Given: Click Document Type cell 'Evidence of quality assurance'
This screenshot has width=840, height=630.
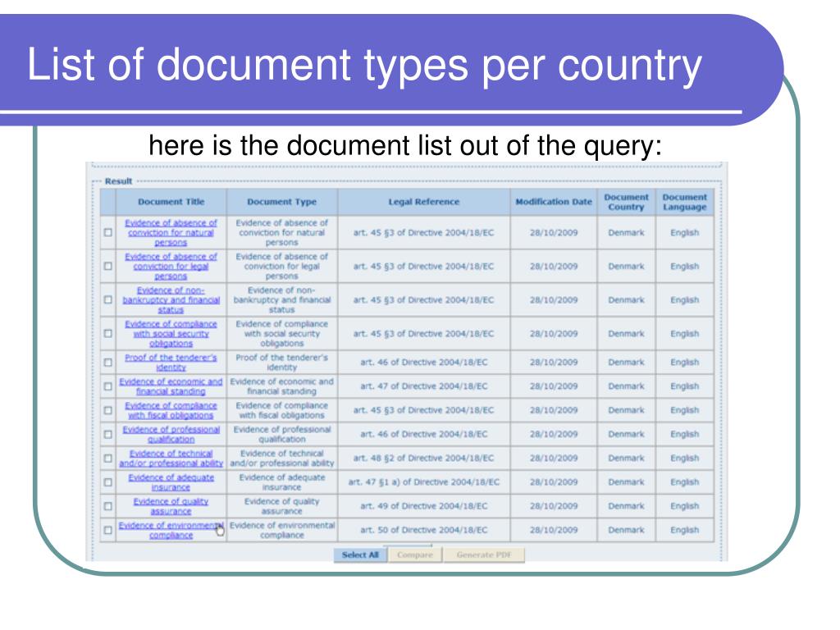Looking at the screenshot, I should pyautogui.click(x=282, y=505).
